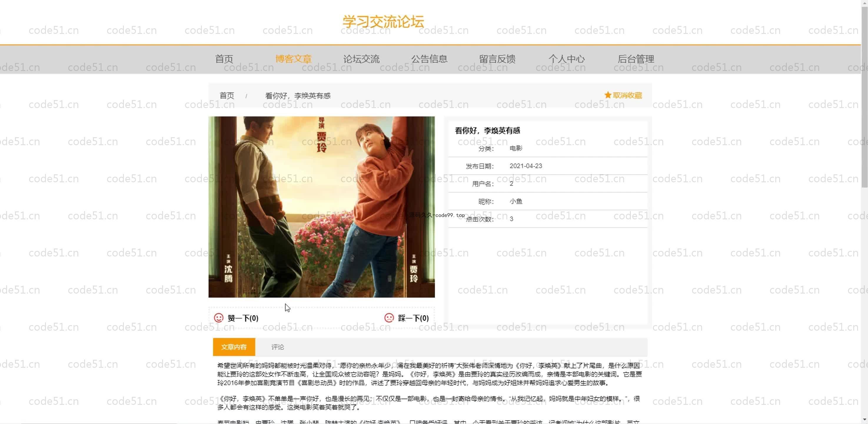Viewport: 868px width, 424px height.
Task: Click the 用户名: label
Action: click(x=483, y=184)
